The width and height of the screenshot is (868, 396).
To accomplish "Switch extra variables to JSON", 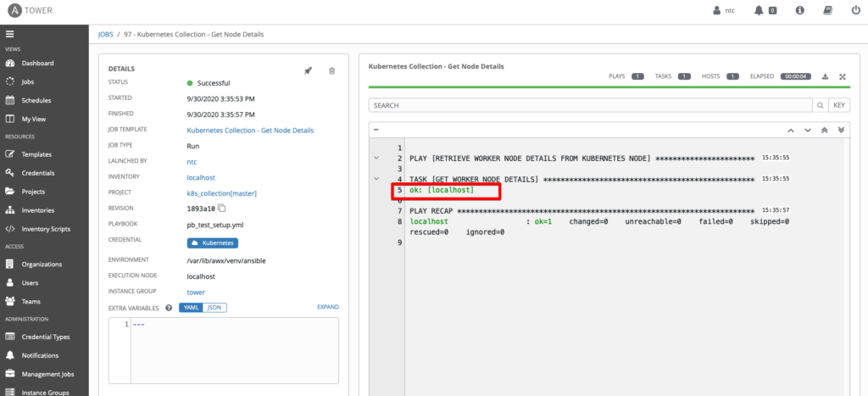I will (x=214, y=307).
